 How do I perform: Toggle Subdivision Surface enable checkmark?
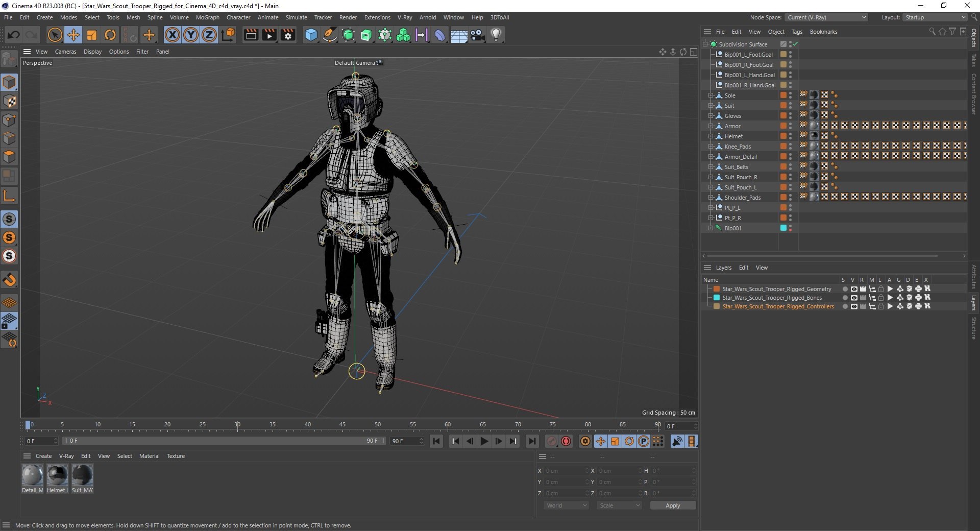795,44
